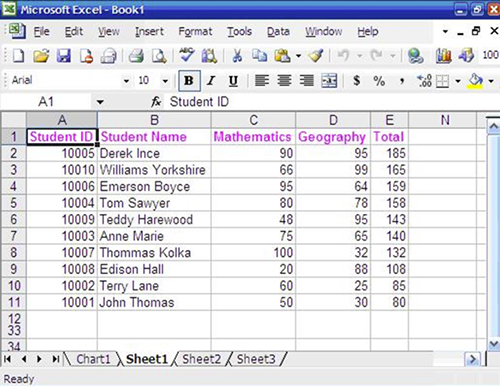Apply Percent Style icon
Screen dimensions: 500x386
[379, 81]
